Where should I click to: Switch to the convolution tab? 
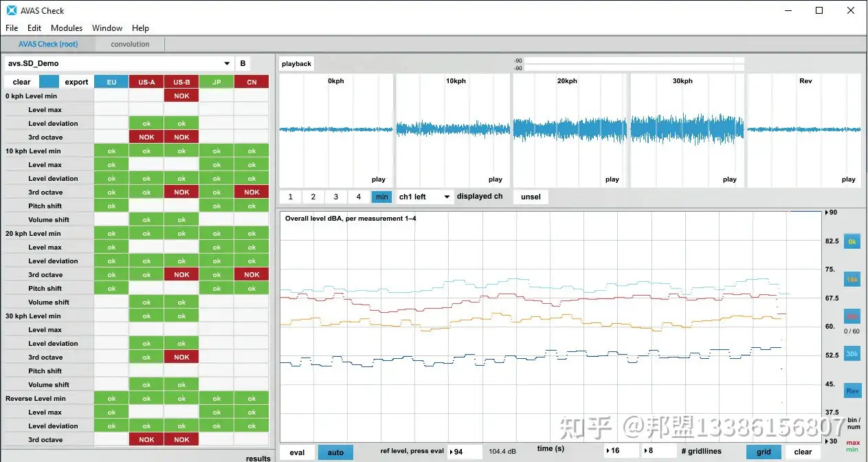click(x=130, y=44)
